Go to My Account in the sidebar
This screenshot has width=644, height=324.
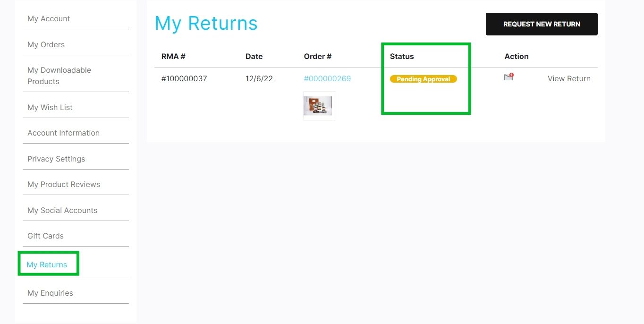tap(49, 19)
